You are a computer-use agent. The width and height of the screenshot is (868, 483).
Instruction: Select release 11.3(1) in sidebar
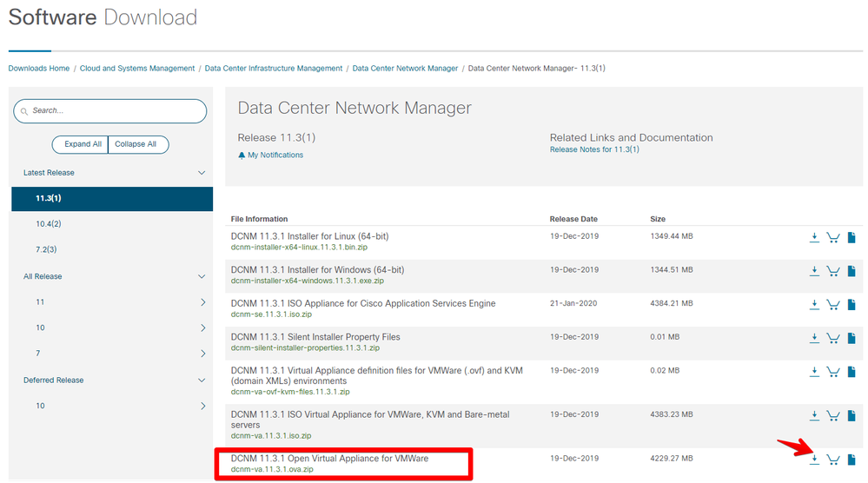(112, 199)
